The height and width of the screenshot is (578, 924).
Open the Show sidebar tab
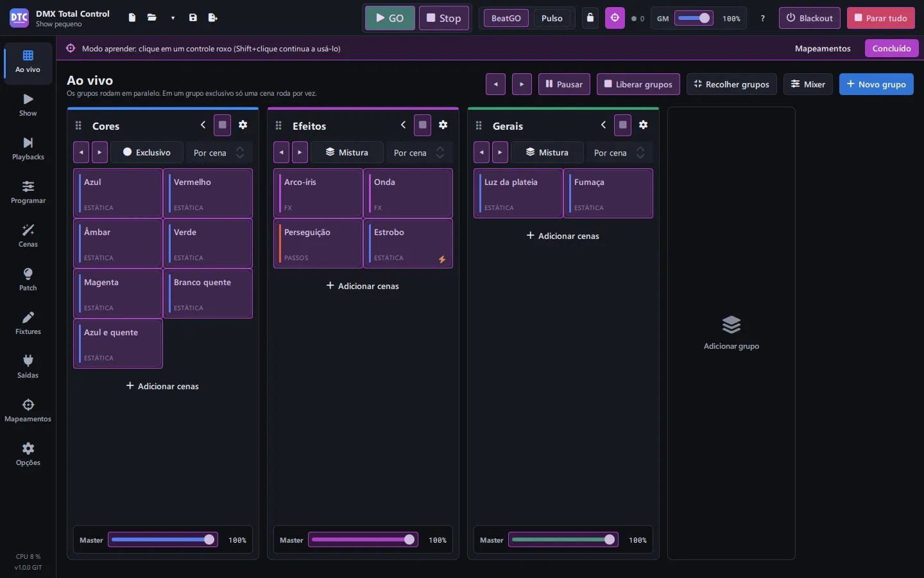point(28,105)
